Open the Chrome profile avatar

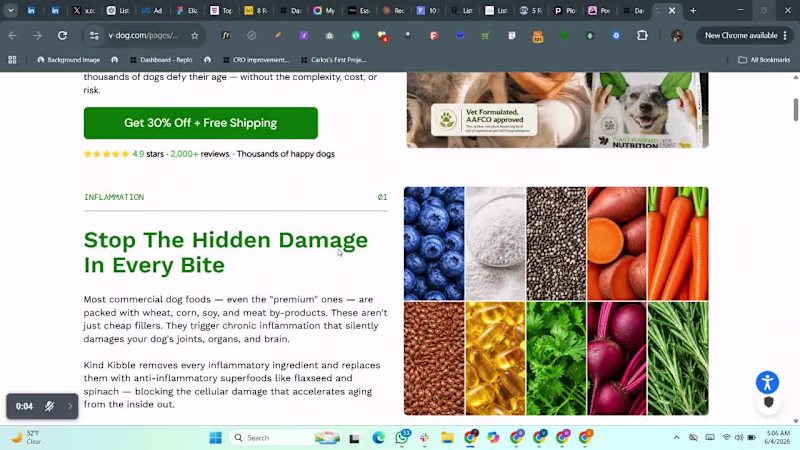click(677, 36)
